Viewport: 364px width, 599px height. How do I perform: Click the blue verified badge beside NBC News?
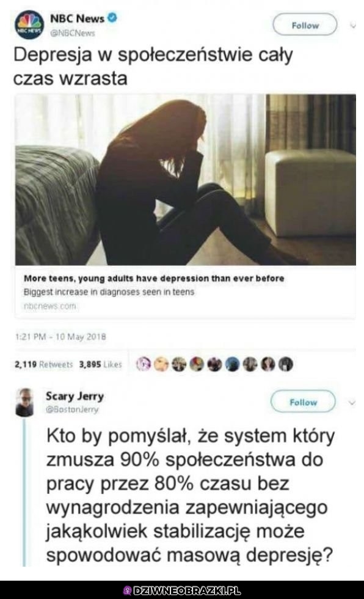click(112, 18)
